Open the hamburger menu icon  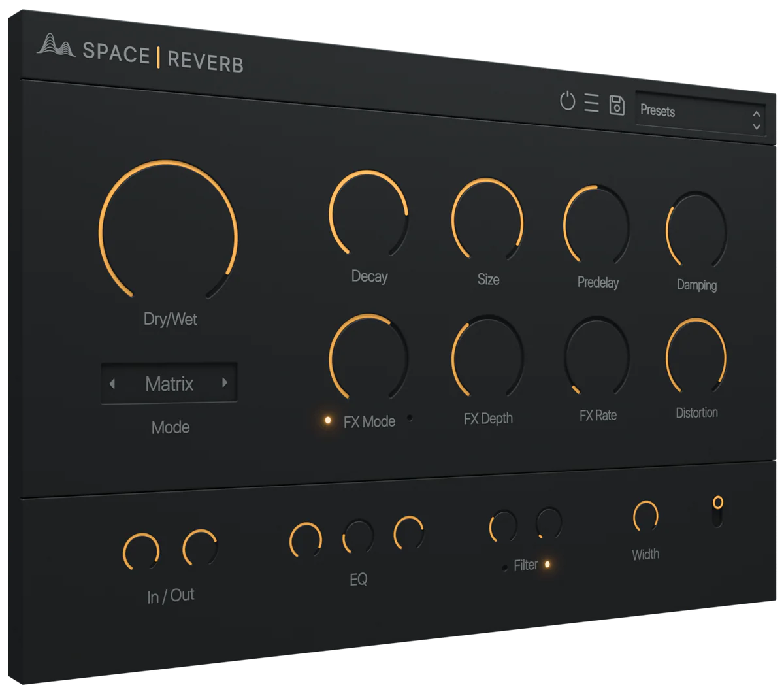[592, 103]
